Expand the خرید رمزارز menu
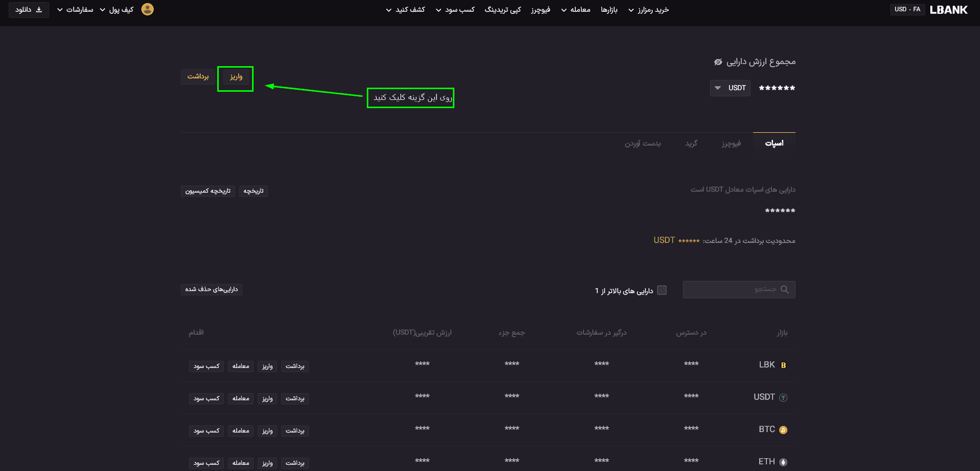Viewport: 980px width, 471px height. (649, 10)
